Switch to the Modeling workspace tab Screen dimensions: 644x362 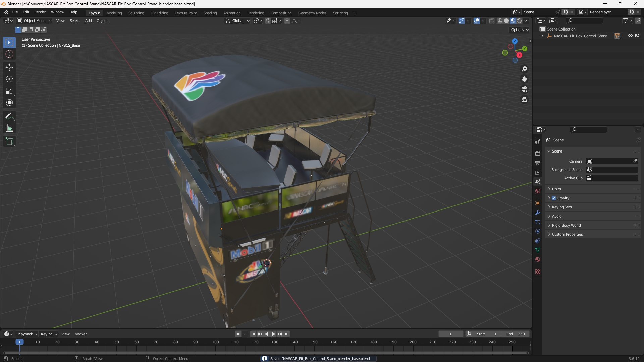coord(114,13)
